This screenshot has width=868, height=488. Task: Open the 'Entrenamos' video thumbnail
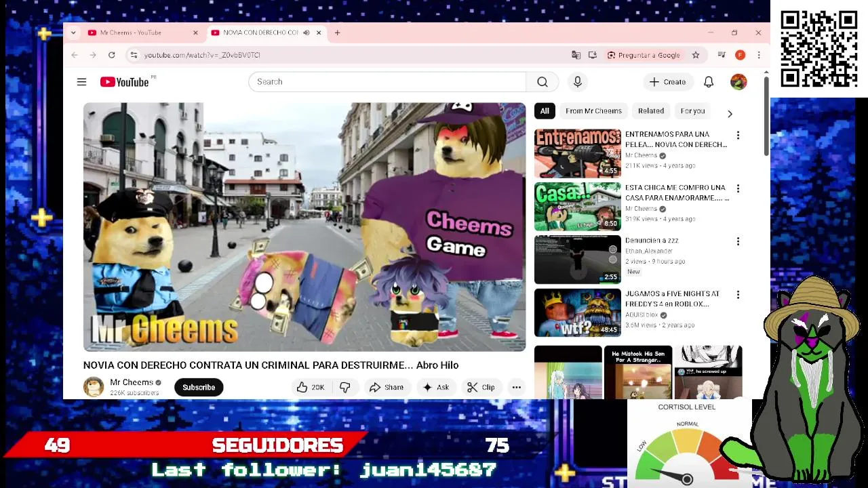(578, 153)
